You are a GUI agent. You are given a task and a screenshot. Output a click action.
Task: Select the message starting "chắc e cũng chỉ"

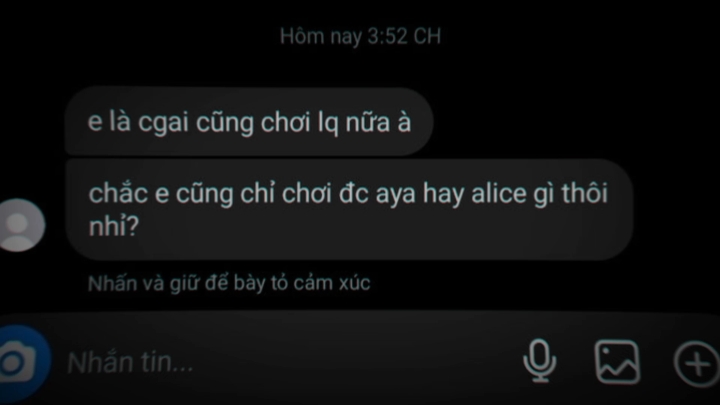349,209
